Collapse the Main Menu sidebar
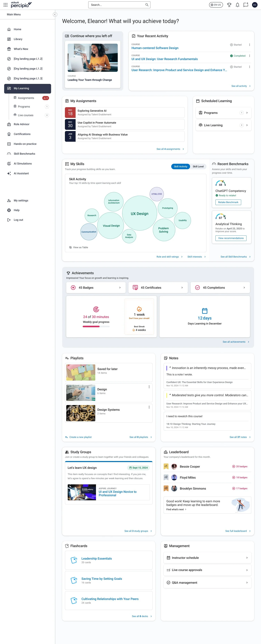The width and height of the screenshot is (261, 644). tap(55, 14)
